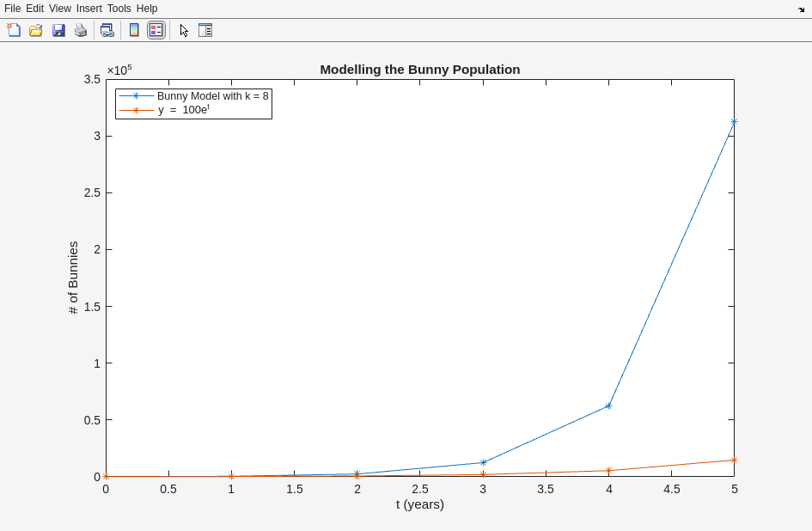This screenshot has height=531, width=812.
Task: Click the Link Plot icon
Action: point(107,30)
